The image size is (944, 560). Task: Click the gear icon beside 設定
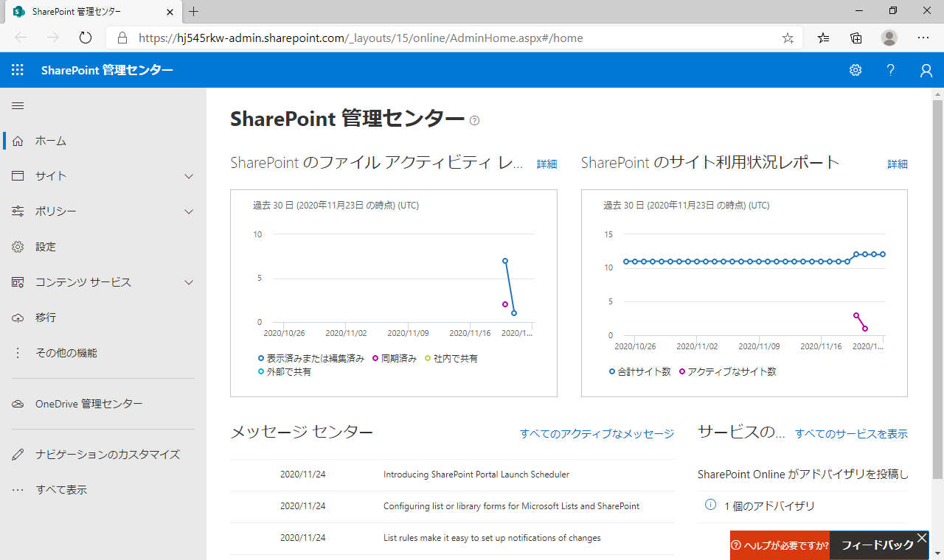click(18, 247)
